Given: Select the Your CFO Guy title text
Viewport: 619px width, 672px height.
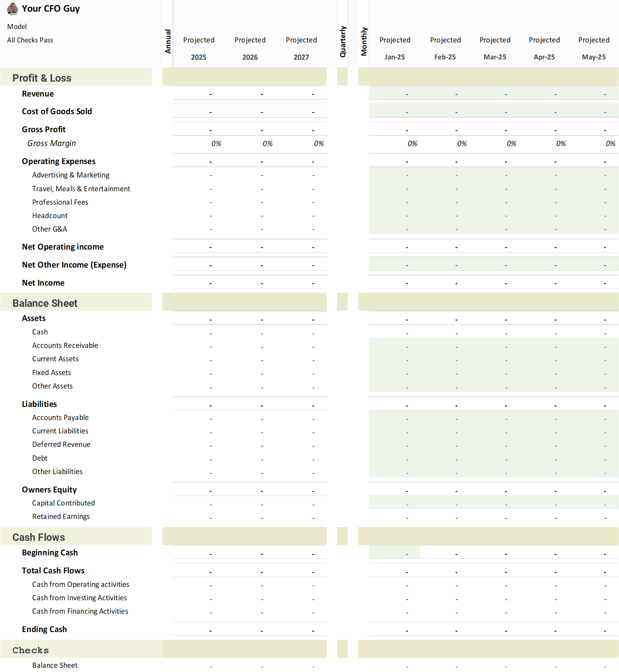Looking at the screenshot, I should 51,8.
